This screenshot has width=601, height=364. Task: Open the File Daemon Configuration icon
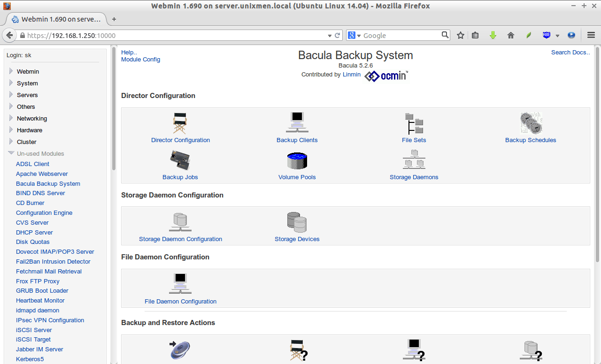tap(180, 284)
